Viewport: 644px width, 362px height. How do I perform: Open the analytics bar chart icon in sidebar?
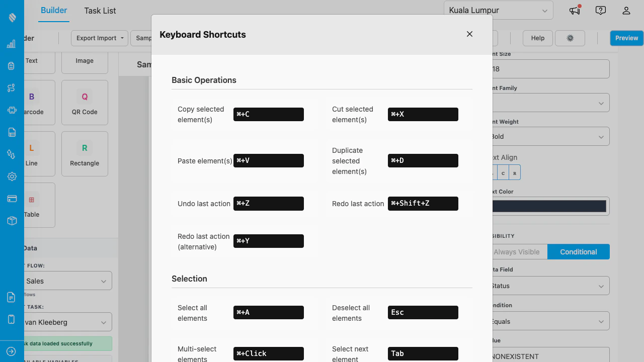point(11,43)
